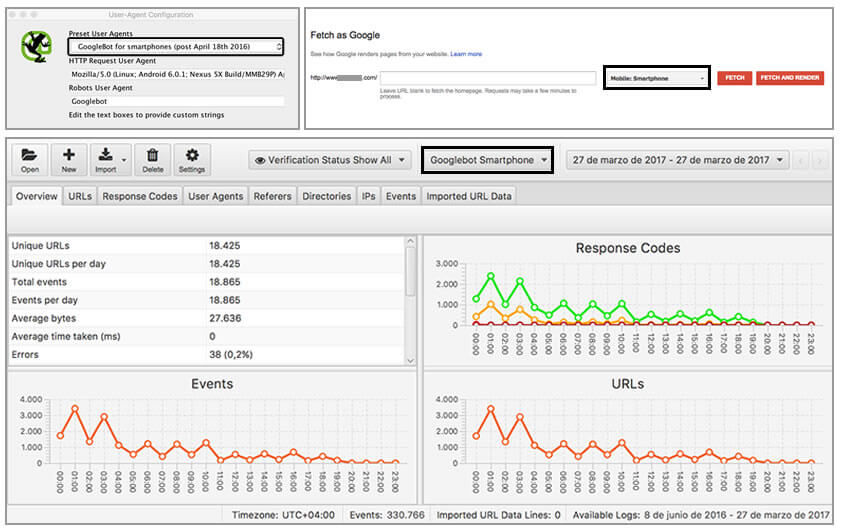The width and height of the screenshot is (842, 532).
Task: Switch to the User Agents tab
Action: [216, 196]
